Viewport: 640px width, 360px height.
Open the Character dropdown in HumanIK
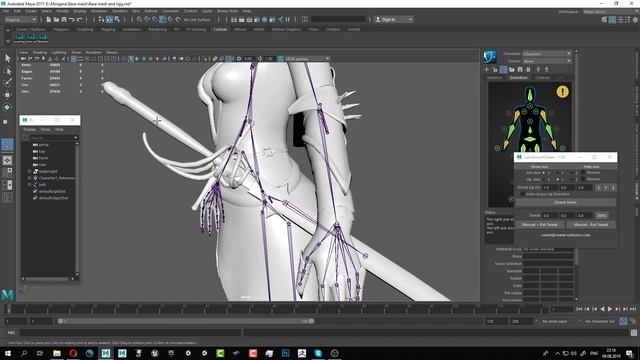547,53
